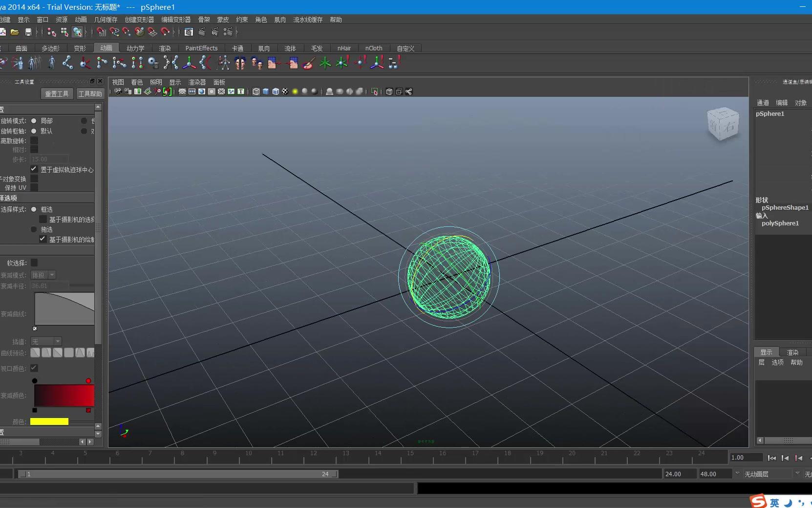Select the Joint tool on the animation shelf
This screenshot has width=812, height=508.
click(x=67, y=63)
